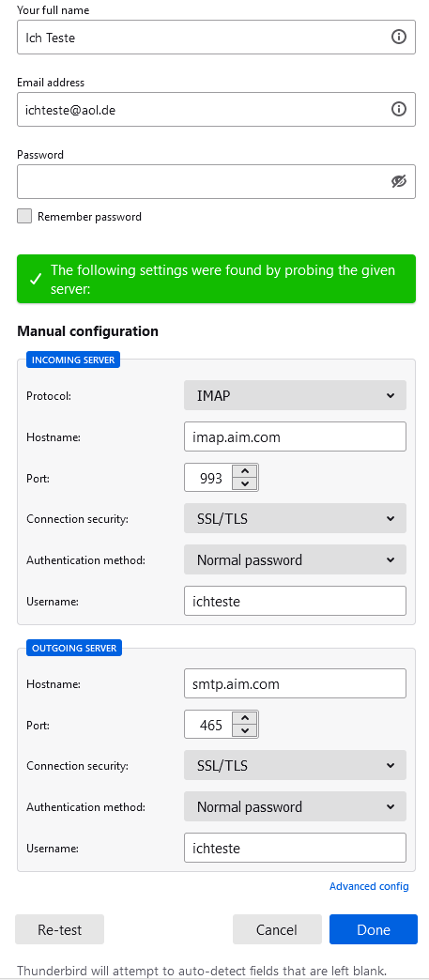429x980 pixels.
Task: Increase outgoing port 465 with up arrow
Action: click(x=245, y=718)
